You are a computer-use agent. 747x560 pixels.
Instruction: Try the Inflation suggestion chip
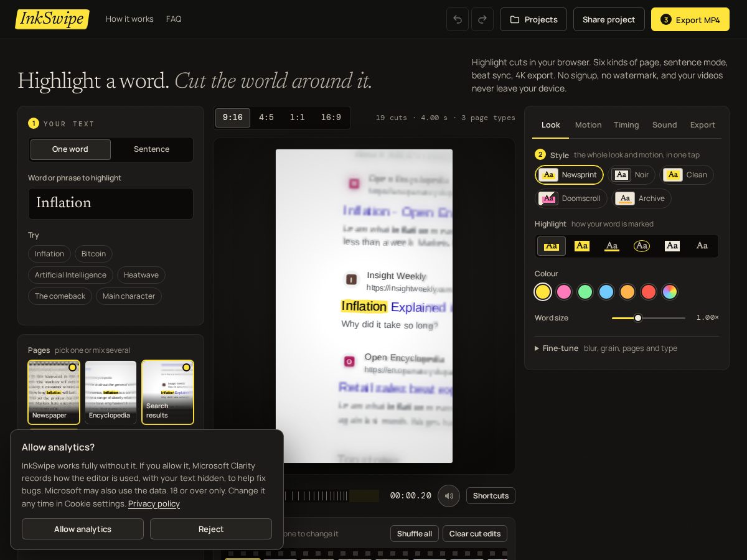[49, 254]
